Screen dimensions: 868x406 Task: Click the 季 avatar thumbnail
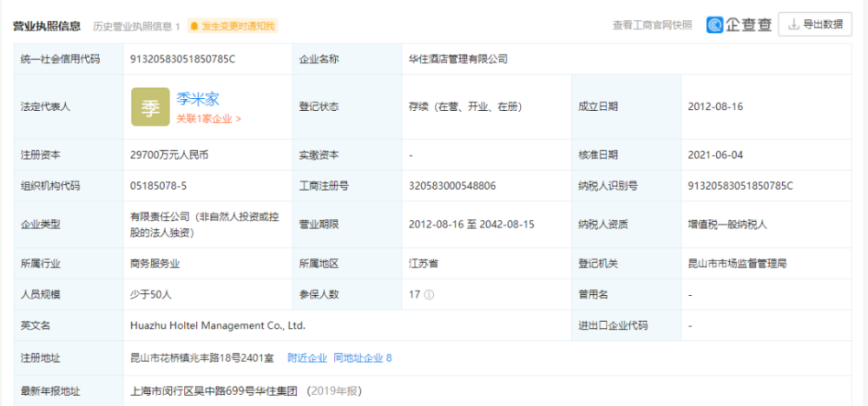[150, 107]
